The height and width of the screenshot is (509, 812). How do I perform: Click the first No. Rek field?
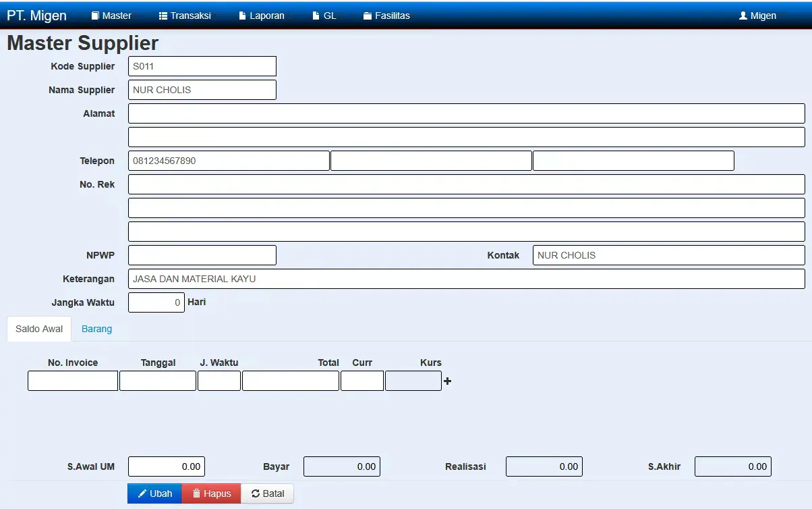point(467,184)
